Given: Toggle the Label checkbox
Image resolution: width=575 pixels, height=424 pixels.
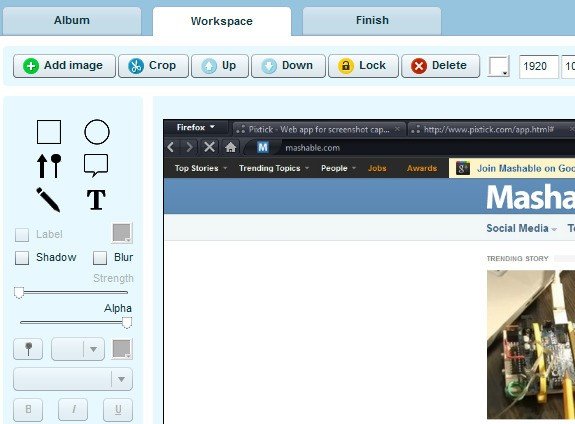Looking at the screenshot, I should coord(22,234).
